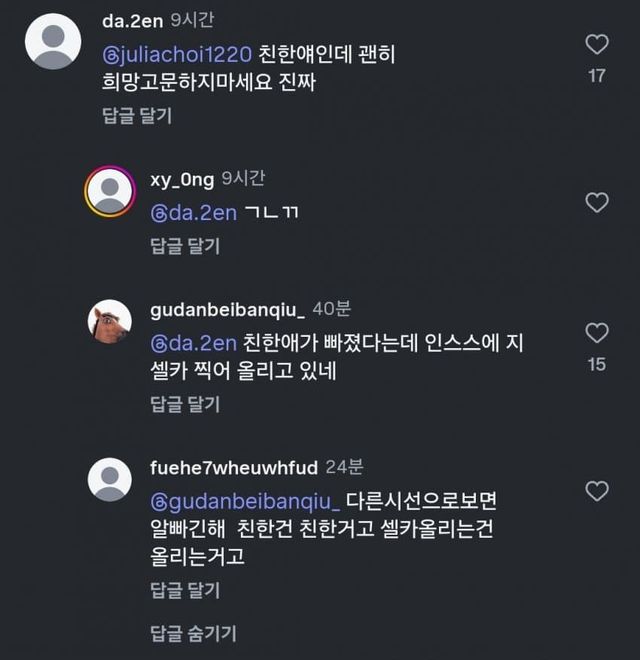Viewport: 640px width, 660px height.
Task: Reply to da.2en's comment
Action: tap(137, 116)
